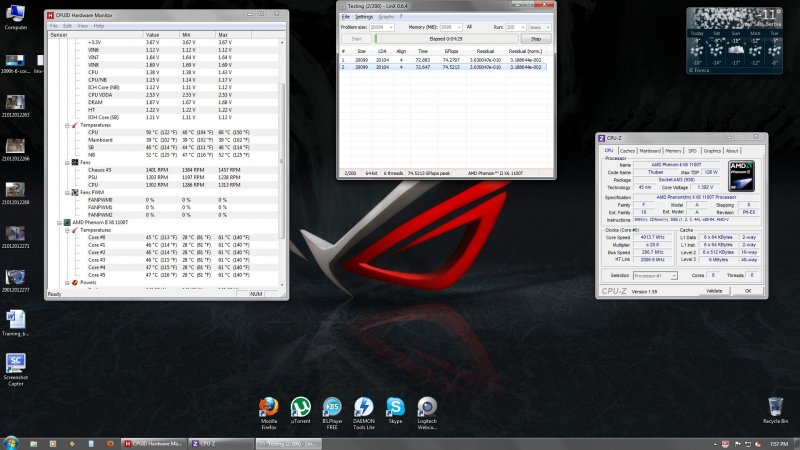Click the AMD Phenom II logo in CPU-Z
Screen dimensions: 800x450
[x=741, y=176]
